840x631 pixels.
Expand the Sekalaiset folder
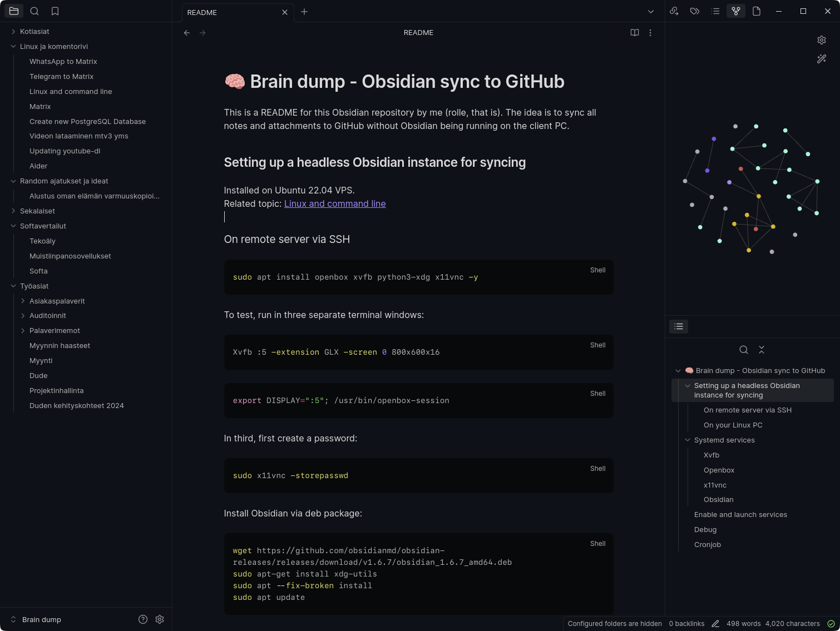13,211
